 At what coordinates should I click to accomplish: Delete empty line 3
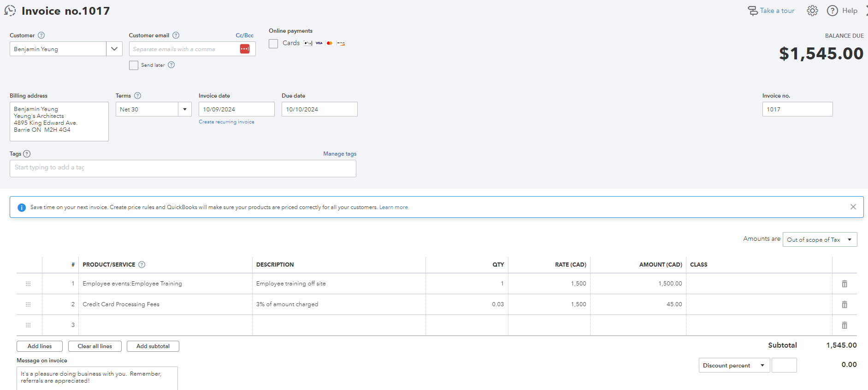coord(844,325)
